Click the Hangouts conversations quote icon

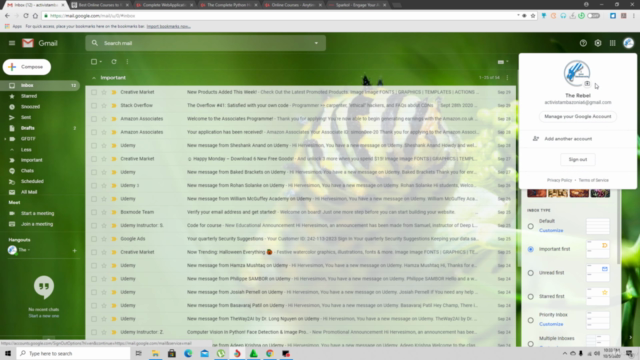point(44,287)
